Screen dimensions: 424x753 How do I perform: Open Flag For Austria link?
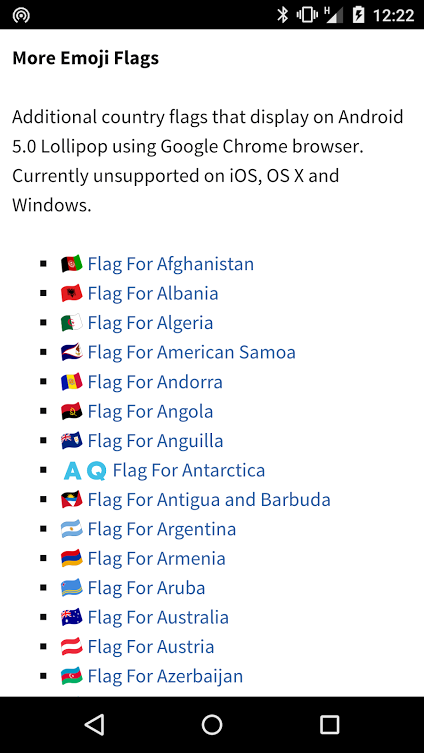tap(151, 647)
